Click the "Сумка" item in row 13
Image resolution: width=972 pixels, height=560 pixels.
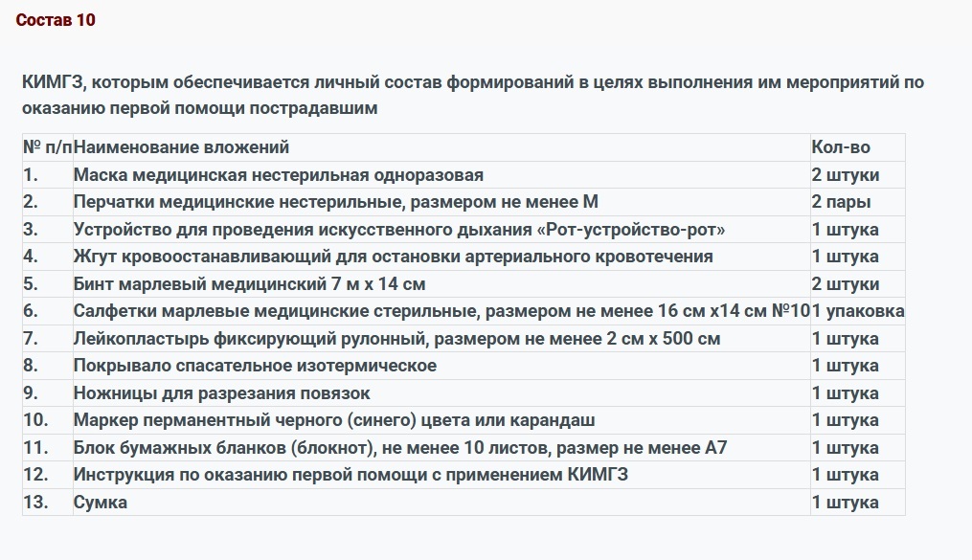pyautogui.click(x=101, y=503)
